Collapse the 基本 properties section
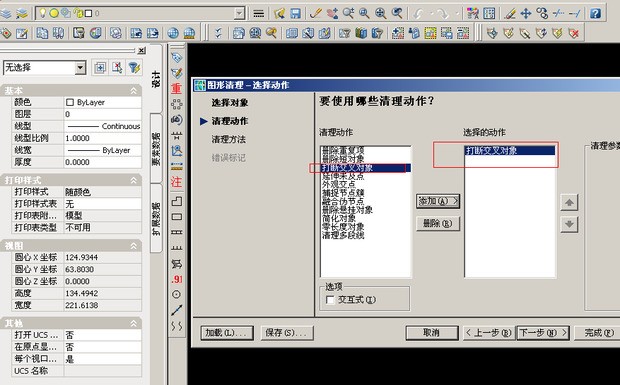Image resolution: width=620 pixels, height=385 pixels. [x=134, y=91]
